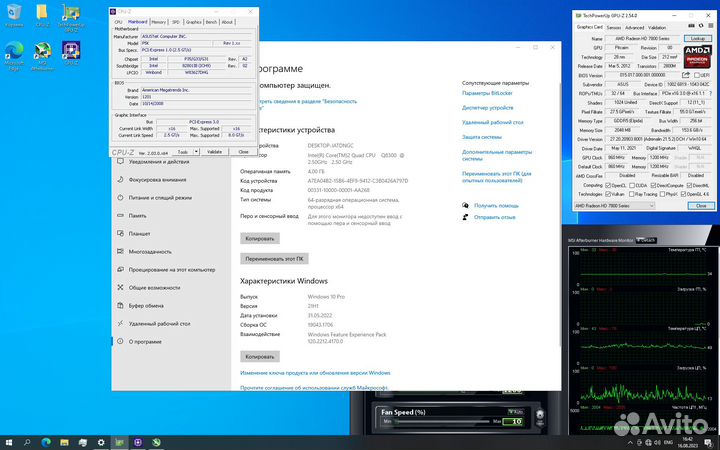The width and height of the screenshot is (720, 450).
Task: Switch to the SPD tab in CPU-Z
Action: 176,22
